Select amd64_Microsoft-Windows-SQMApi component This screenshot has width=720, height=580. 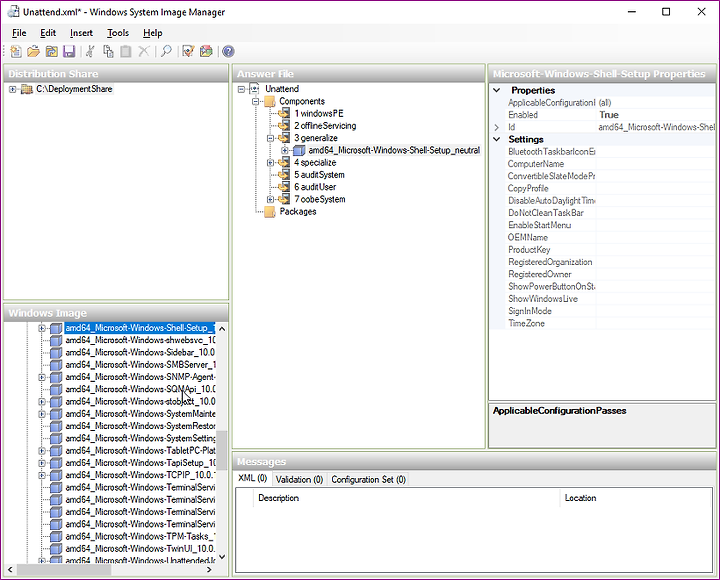[140, 389]
